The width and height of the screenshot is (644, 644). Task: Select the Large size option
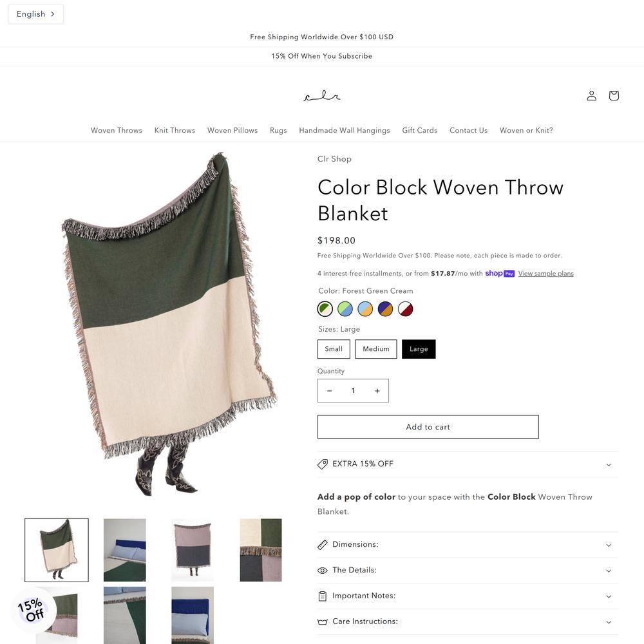click(x=419, y=349)
